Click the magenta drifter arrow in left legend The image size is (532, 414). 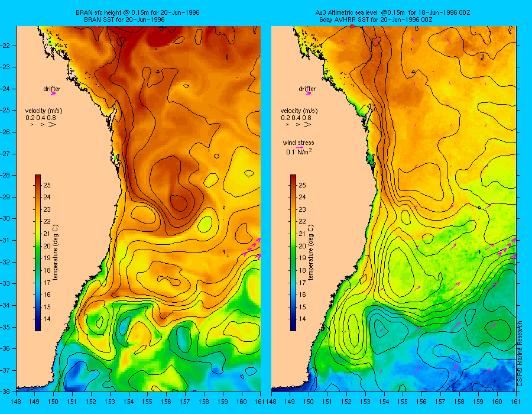coord(53,93)
